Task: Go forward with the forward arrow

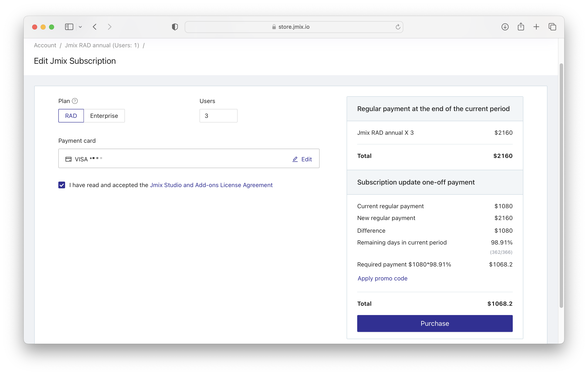Action: coord(110,27)
